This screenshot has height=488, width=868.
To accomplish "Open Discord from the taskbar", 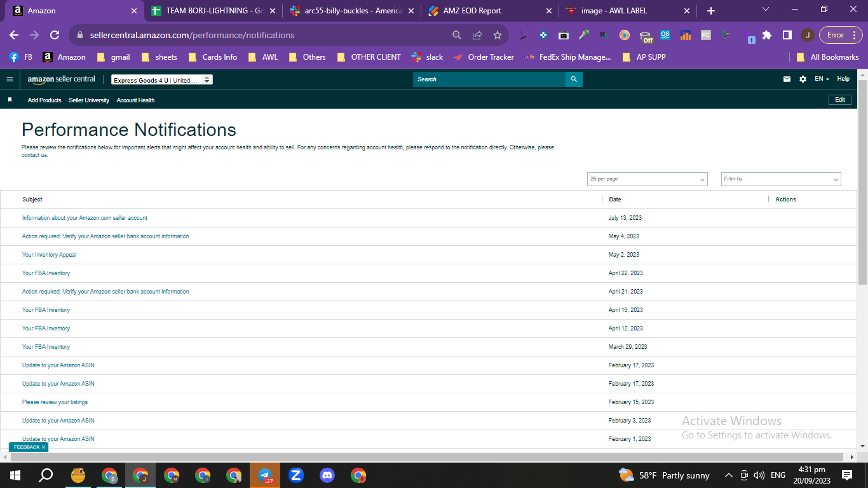I will pos(327,475).
